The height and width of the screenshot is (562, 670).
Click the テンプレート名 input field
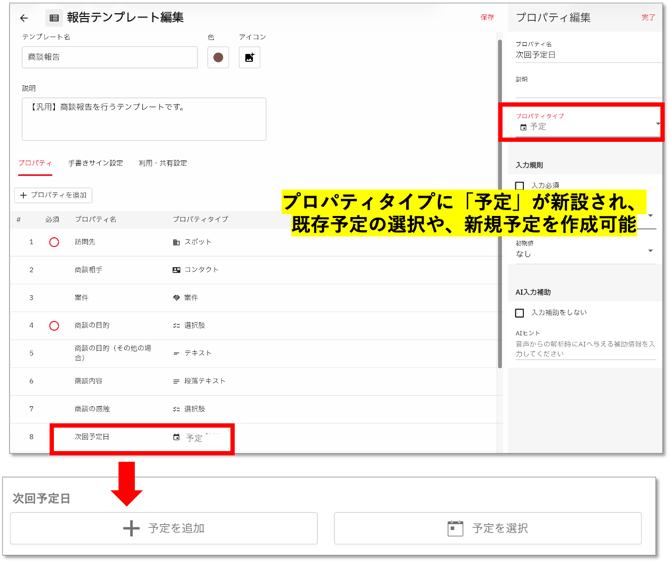click(110, 57)
